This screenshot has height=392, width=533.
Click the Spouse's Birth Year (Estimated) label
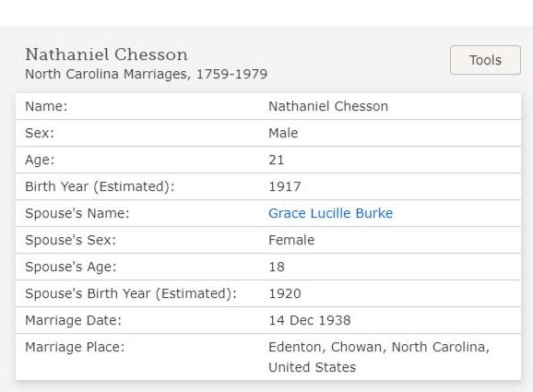[131, 293]
